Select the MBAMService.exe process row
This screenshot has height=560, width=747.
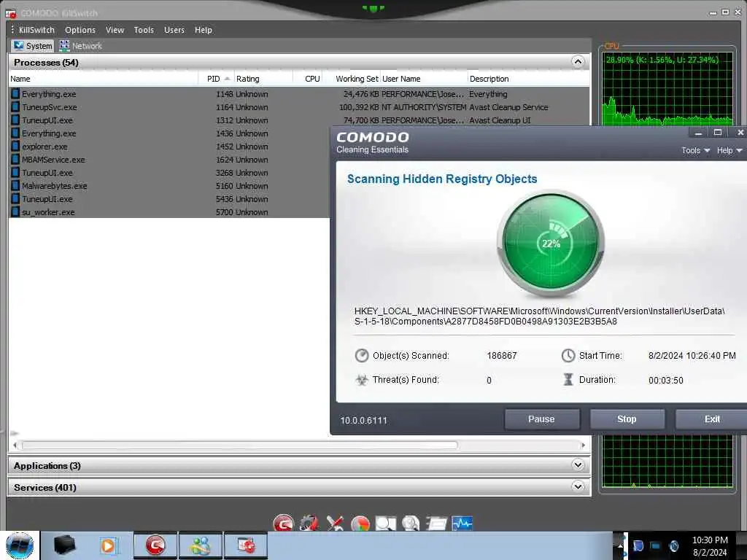tap(169, 160)
